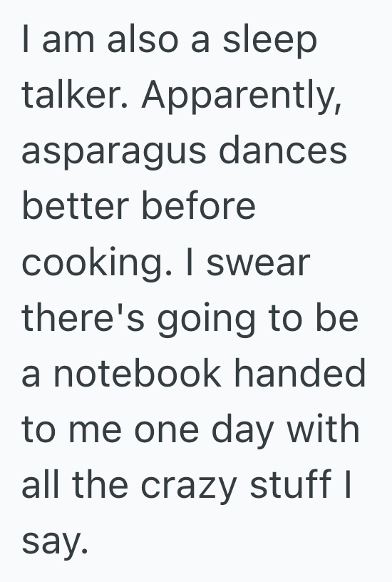Click on the word "also"
This screenshot has height=582, width=392.
click(x=143, y=39)
